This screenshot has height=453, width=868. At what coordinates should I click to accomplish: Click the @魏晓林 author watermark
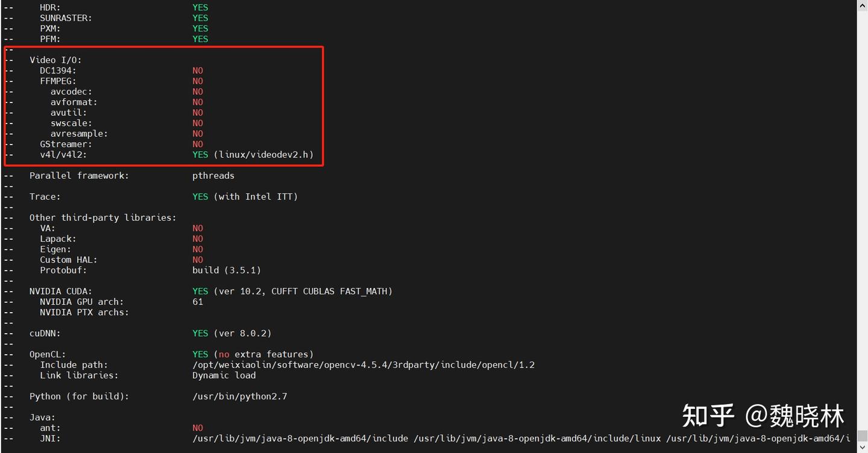(795, 416)
